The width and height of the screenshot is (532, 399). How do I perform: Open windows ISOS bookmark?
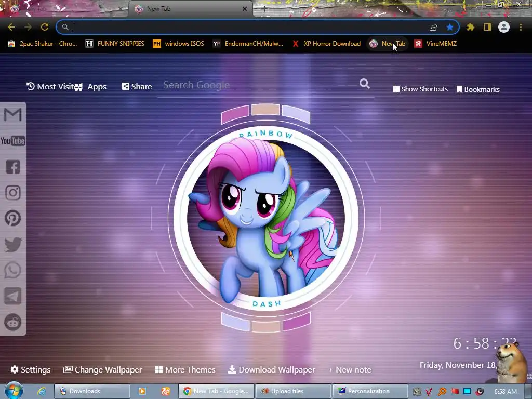[179, 44]
